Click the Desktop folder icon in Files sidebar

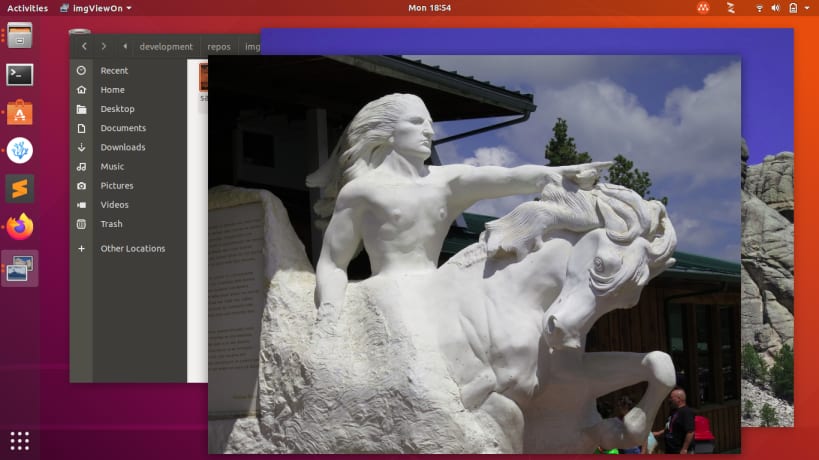tap(81, 109)
